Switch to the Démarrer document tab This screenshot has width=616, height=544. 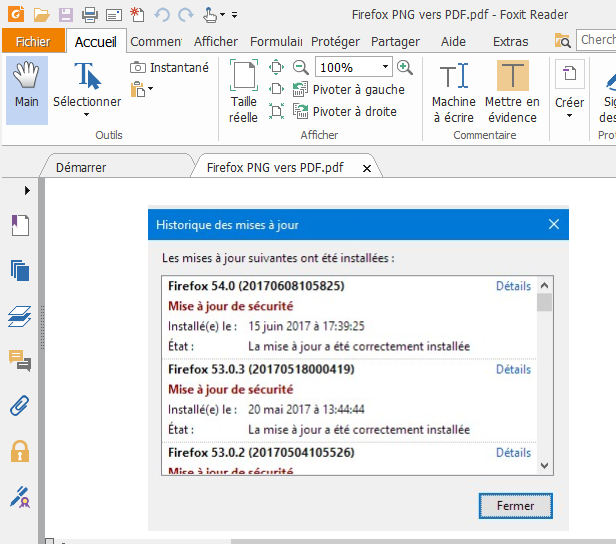pos(81,168)
